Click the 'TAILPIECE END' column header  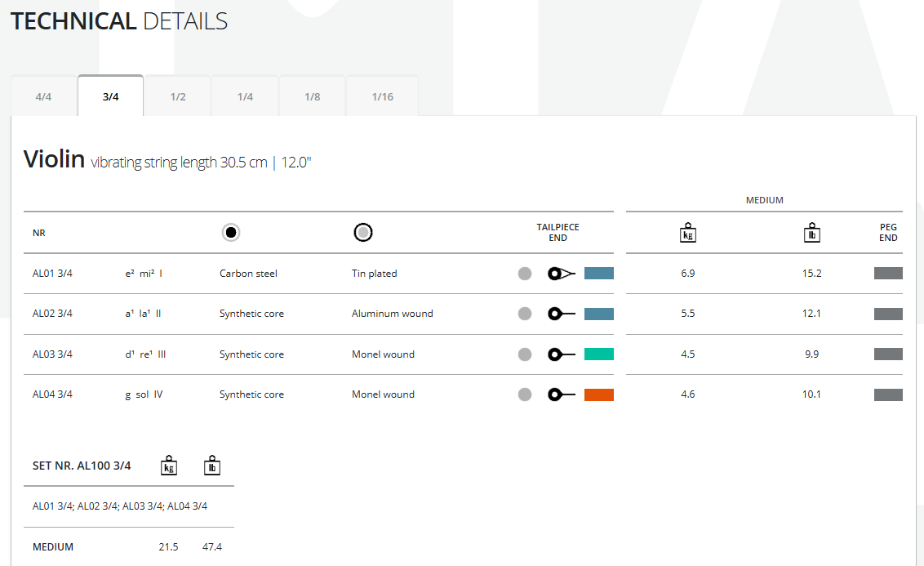(558, 232)
